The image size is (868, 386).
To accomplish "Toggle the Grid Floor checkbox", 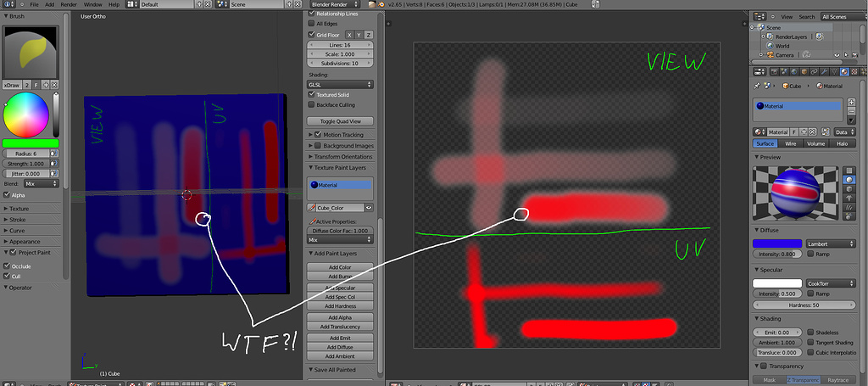I will pos(312,34).
